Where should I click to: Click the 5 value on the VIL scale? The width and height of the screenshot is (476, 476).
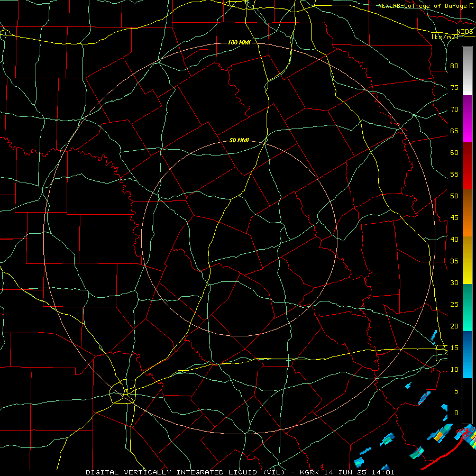[456, 391]
